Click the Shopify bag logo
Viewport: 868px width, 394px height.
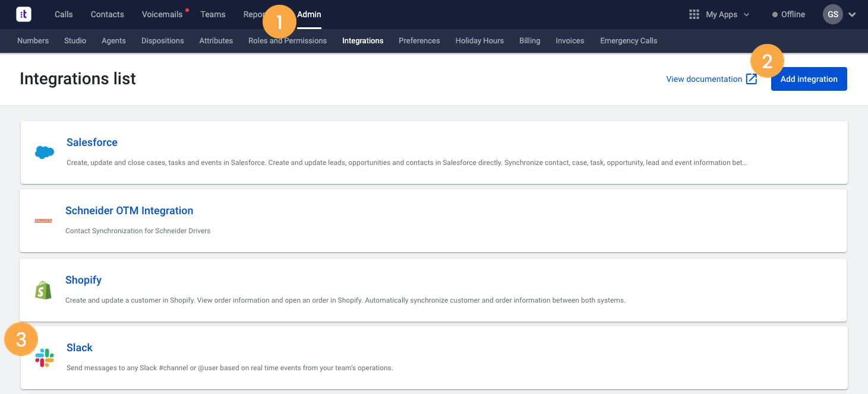tap(43, 290)
